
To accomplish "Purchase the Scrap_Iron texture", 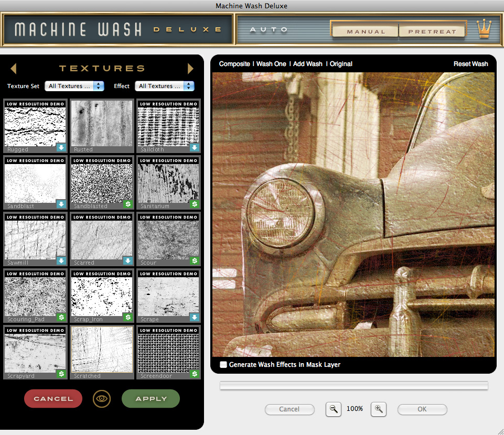I will tap(128, 318).
